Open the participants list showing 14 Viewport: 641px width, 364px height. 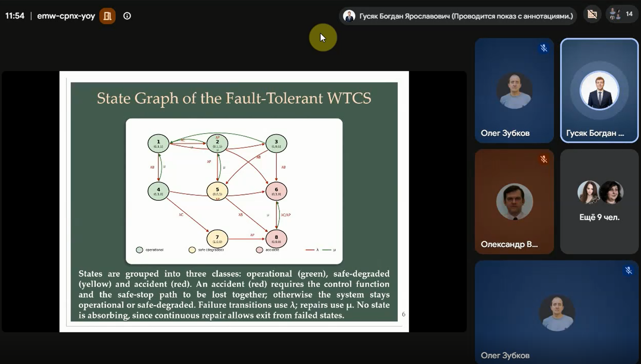coord(622,14)
